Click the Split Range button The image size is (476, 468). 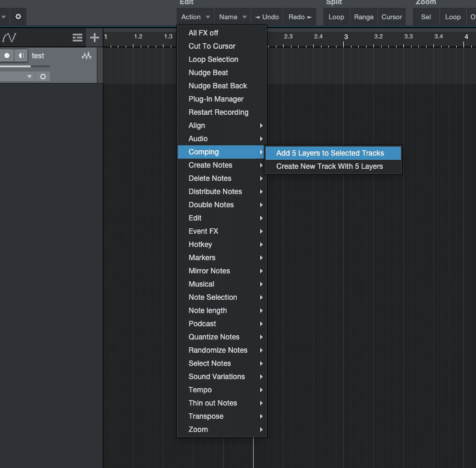point(364,17)
